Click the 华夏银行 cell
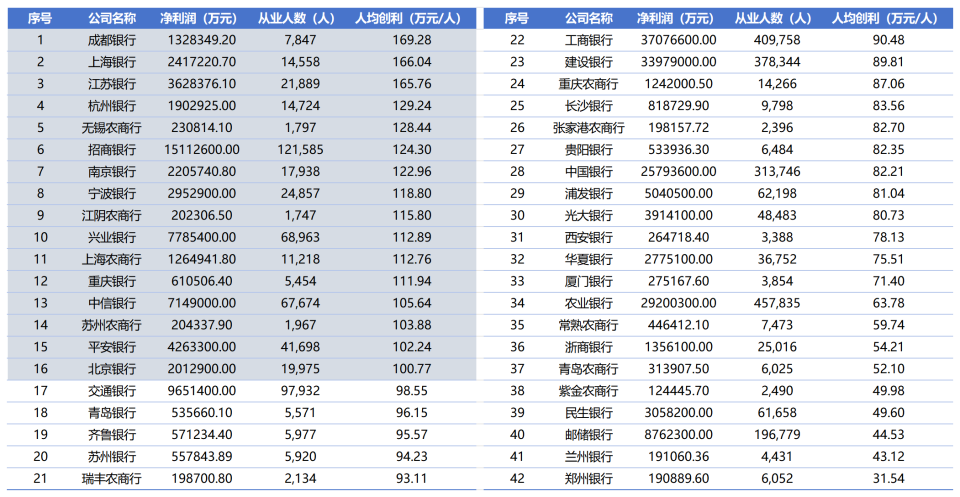The image size is (960, 497). (x=588, y=260)
